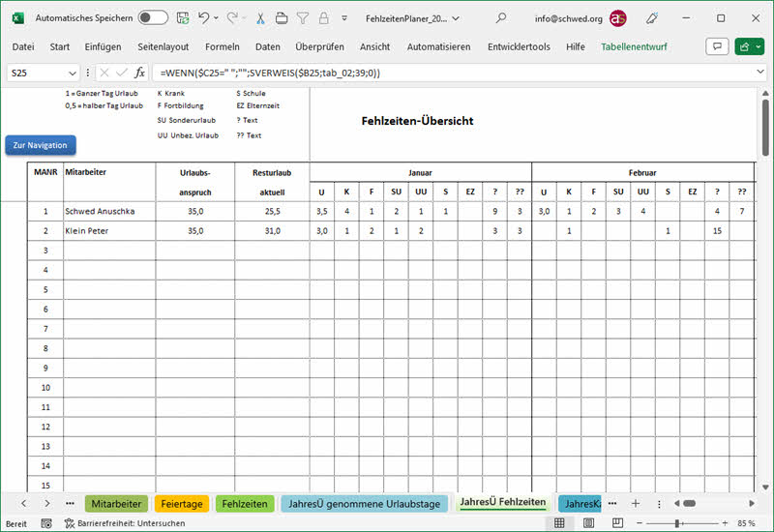Switch to Page Layout view in status bar
The width and height of the screenshot is (774, 532).
(x=586, y=523)
